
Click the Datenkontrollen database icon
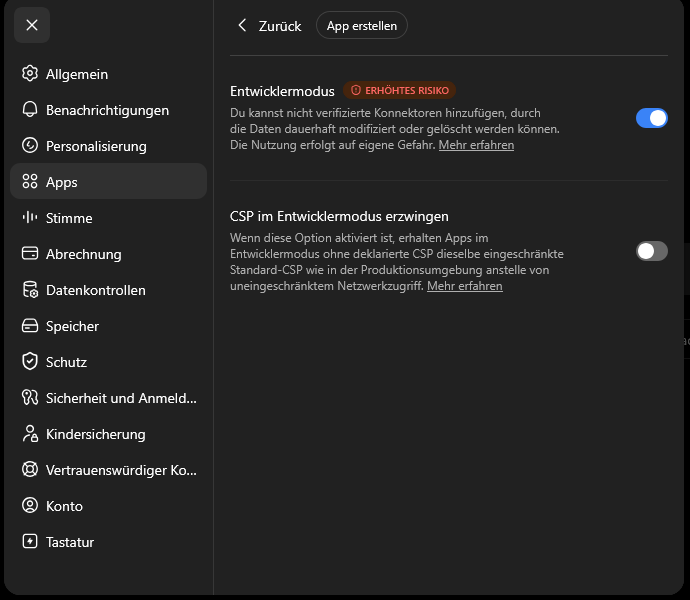point(30,290)
